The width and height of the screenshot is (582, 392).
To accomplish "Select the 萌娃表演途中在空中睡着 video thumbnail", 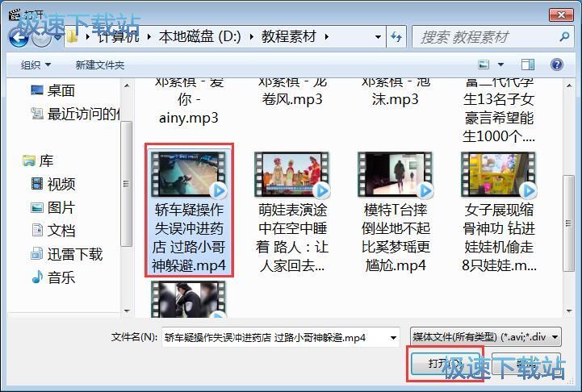I will click(x=292, y=174).
